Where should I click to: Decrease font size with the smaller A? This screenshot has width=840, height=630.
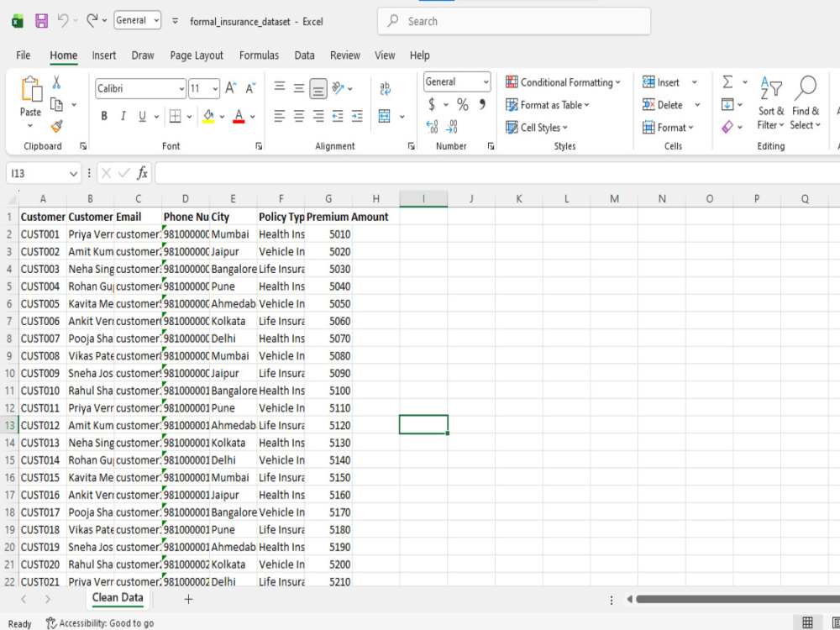[x=250, y=88]
